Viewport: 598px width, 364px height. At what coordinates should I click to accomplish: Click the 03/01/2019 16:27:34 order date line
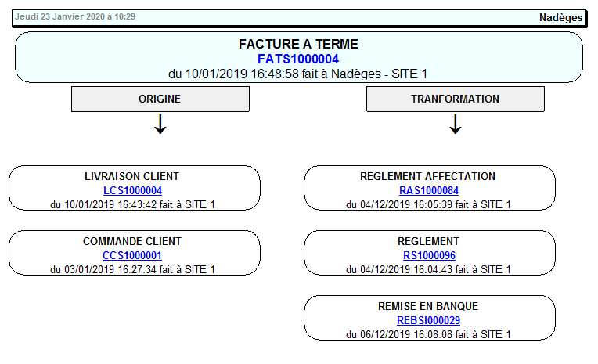click(132, 269)
